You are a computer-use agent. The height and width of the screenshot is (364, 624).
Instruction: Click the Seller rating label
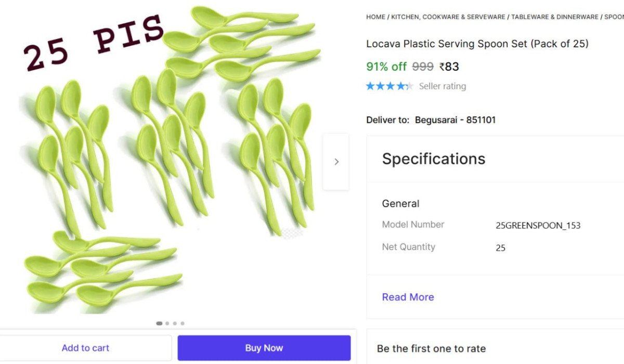pyautogui.click(x=443, y=86)
